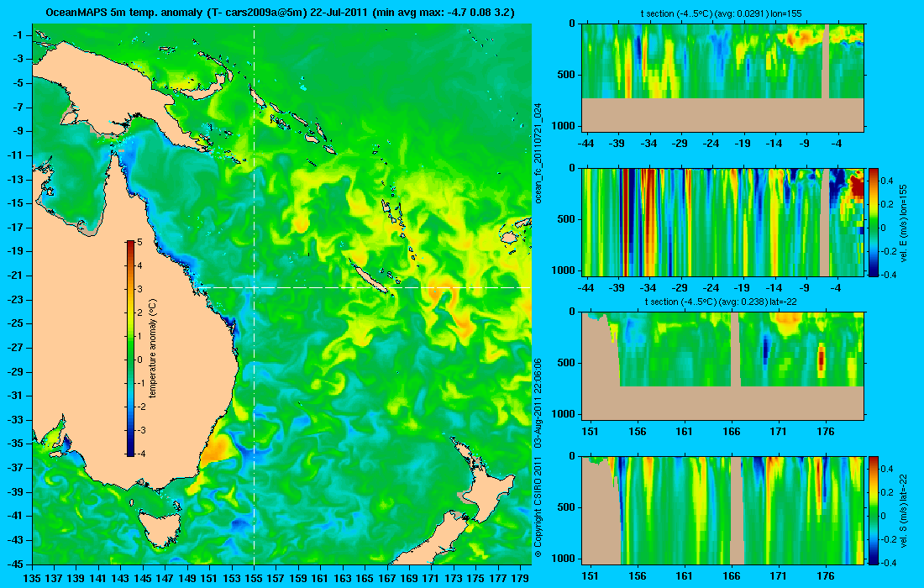Click the vel. E (m/s) color scale bar

(x=874, y=222)
